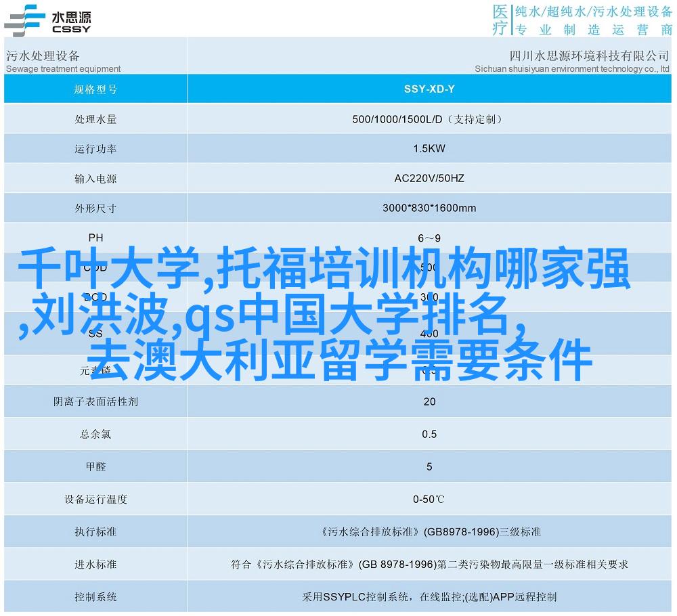This screenshot has height=616, width=677.
Task: Click the '6~9' PH value
Action: tap(429, 238)
